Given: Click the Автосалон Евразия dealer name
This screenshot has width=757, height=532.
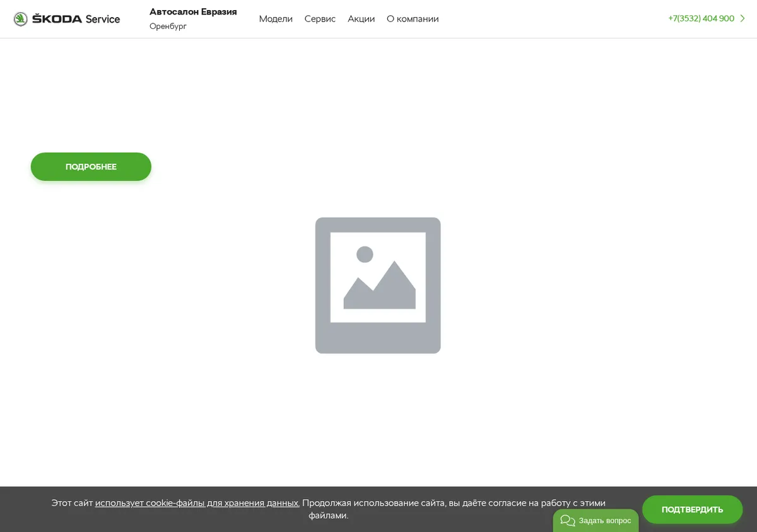Looking at the screenshot, I should [x=193, y=12].
